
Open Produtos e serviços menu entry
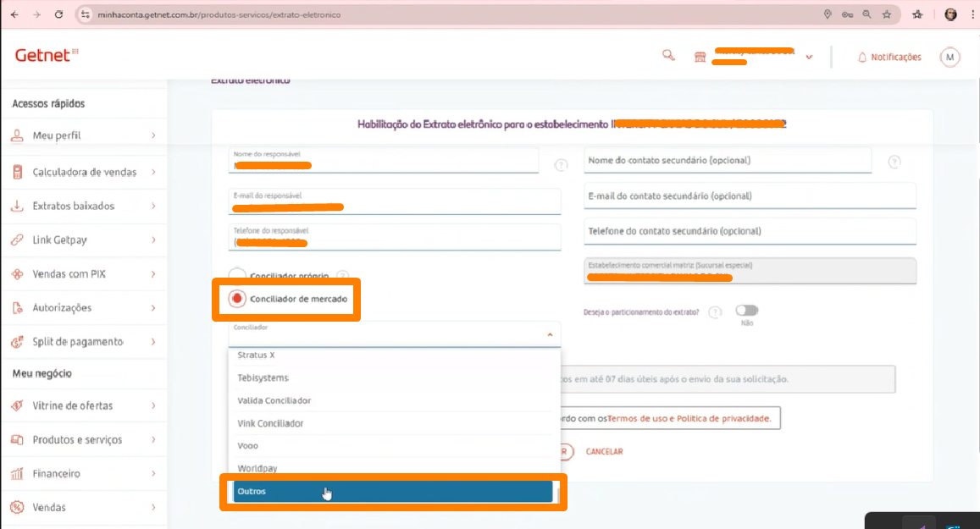84,439
